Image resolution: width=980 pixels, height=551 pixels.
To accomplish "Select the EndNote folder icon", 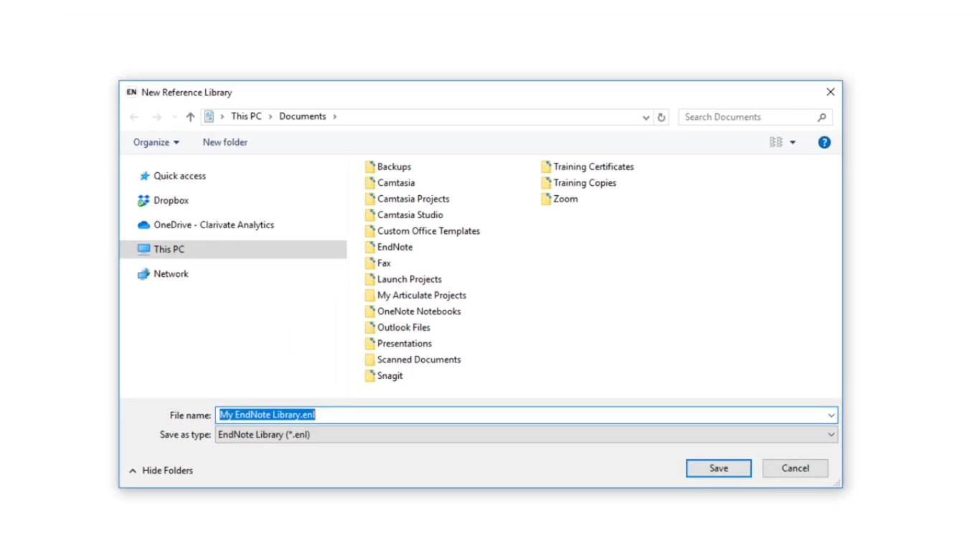I will tap(369, 247).
